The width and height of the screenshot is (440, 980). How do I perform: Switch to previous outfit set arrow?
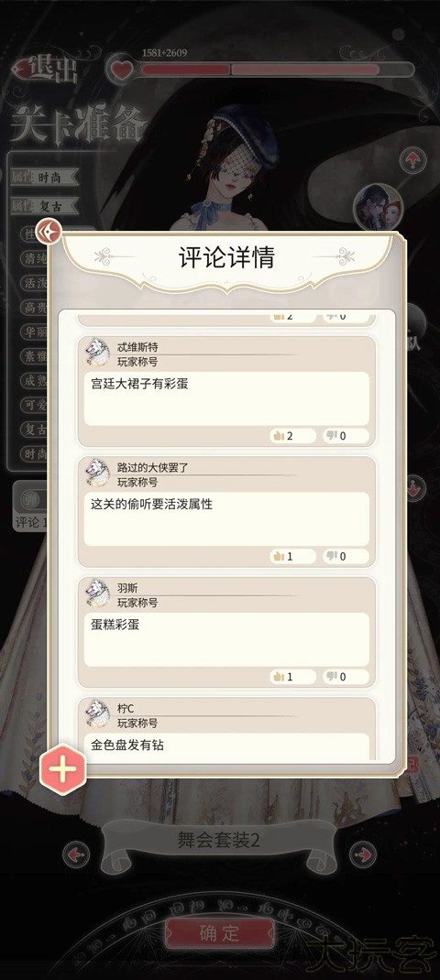(76, 854)
